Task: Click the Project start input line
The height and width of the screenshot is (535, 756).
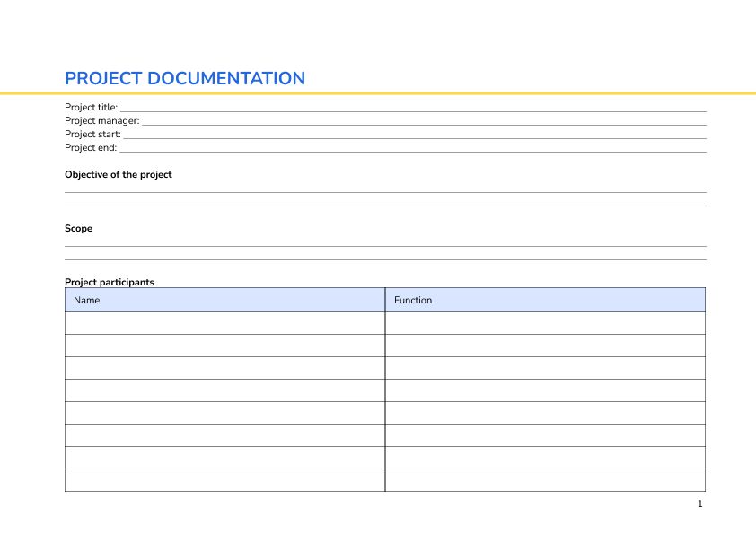Action: [404, 133]
